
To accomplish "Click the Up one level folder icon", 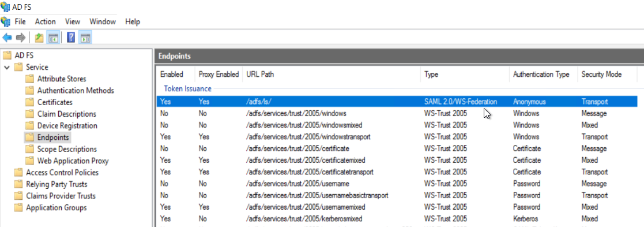I will pyautogui.click(x=39, y=38).
